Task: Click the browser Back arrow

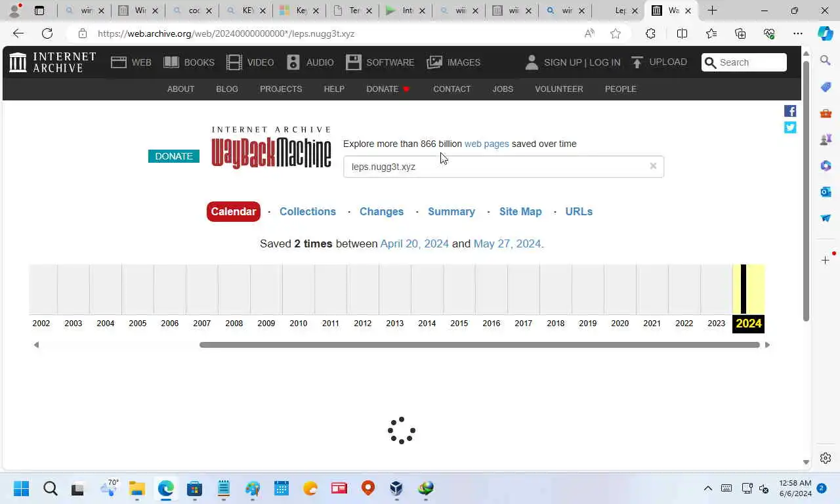Action: point(18,33)
